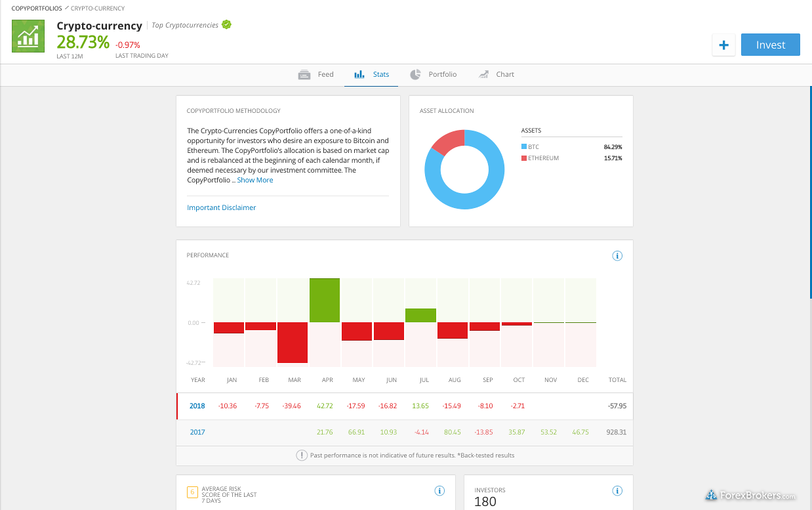812x510 pixels.
Task: Click the Invest button
Action: coord(771,45)
